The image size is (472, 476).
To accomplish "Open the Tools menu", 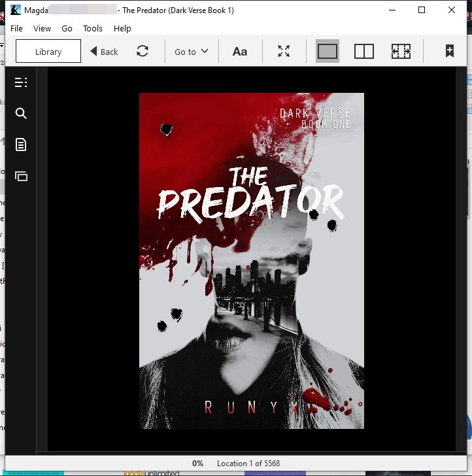I will pos(93,29).
